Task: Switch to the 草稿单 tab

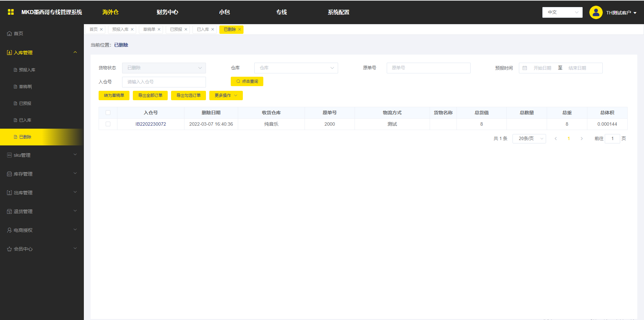Action: tap(149, 29)
